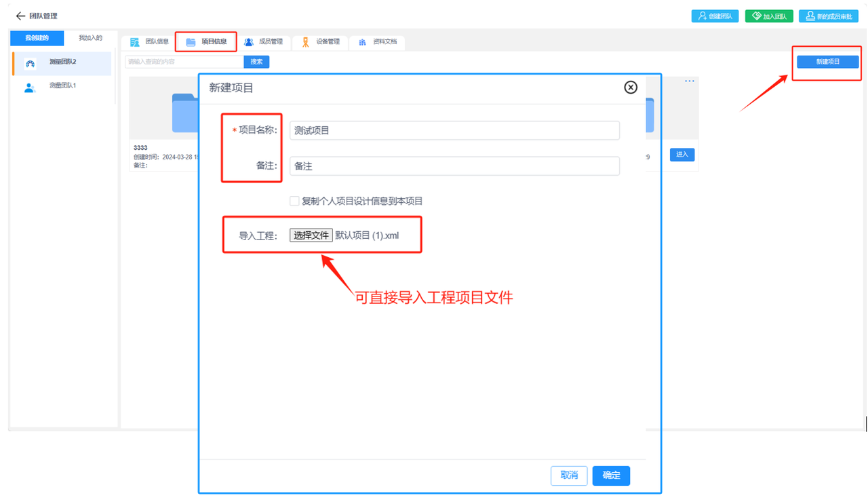Image resolution: width=868 pixels, height=500 pixels.
Task: Switch to the 团队信息 tab
Action: [150, 42]
